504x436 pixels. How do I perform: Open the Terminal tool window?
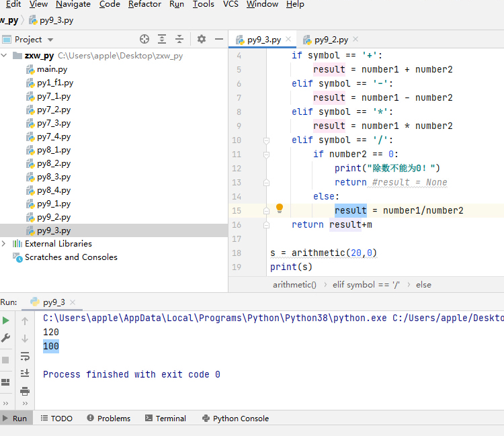tap(166, 419)
